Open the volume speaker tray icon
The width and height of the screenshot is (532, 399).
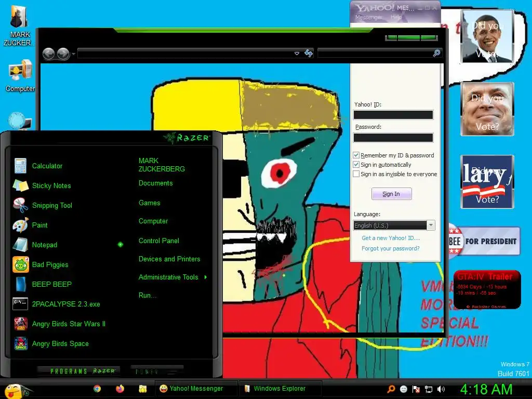pos(441,389)
